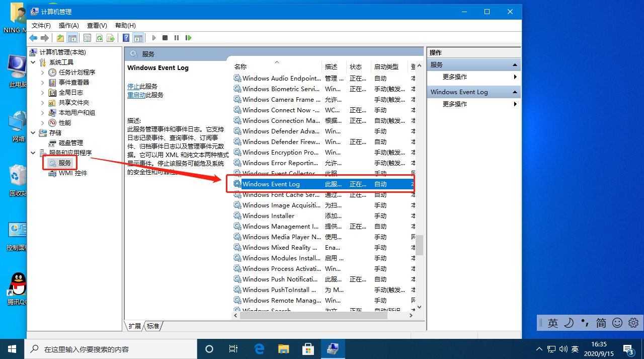644x359 pixels.
Task: Sort by the 描述 column header
Action: click(334, 66)
